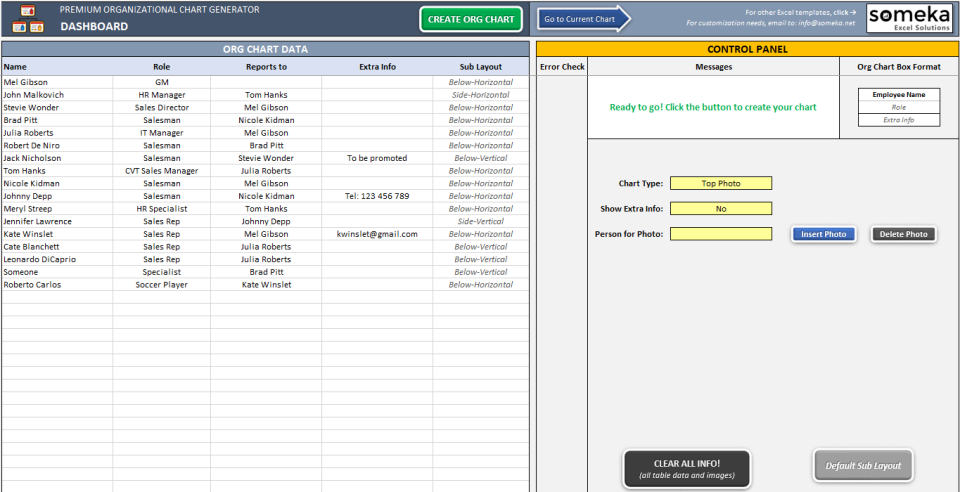Image resolution: width=960 pixels, height=492 pixels.
Task: Select 'Stevie Wonder' in Reports to column
Action: (266, 158)
